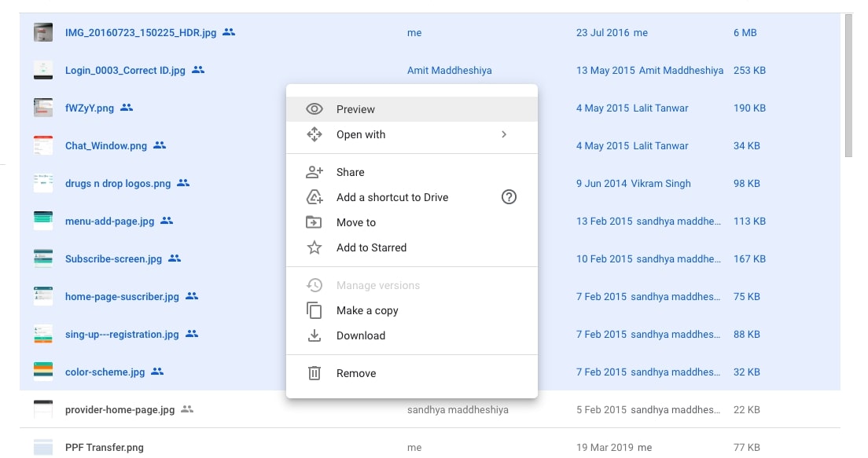868x458 pixels.
Task: Click the PPF Transfer.png thumbnail
Action: [x=43, y=447]
